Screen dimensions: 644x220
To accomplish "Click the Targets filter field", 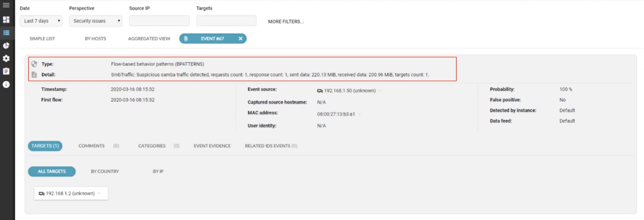I will pyautogui.click(x=226, y=21).
